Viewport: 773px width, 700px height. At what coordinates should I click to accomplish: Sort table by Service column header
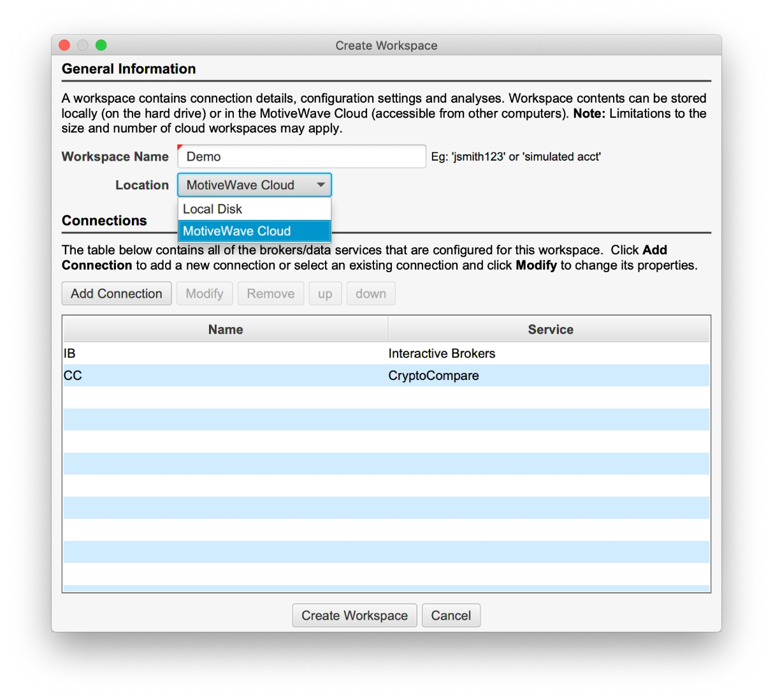549,330
